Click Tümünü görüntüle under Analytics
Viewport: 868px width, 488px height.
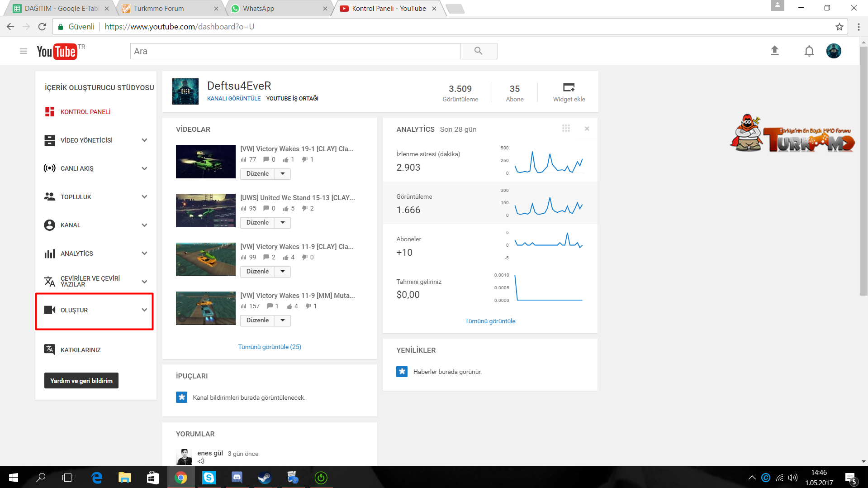tap(490, 321)
